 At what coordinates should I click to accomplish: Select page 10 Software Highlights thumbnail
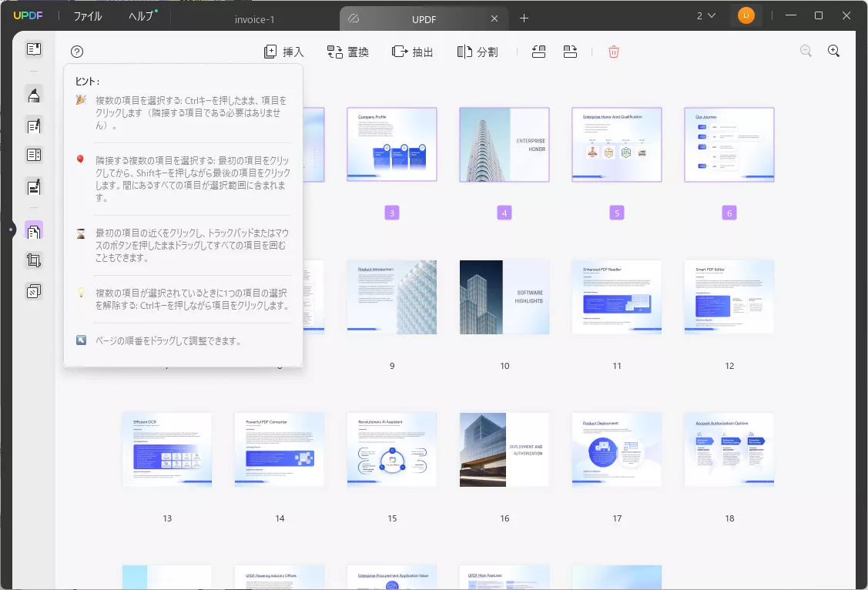pyautogui.click(x=504, y=297)
